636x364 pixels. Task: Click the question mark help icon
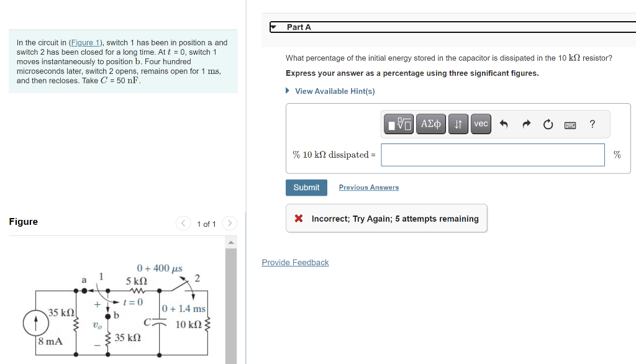point(592,124)
